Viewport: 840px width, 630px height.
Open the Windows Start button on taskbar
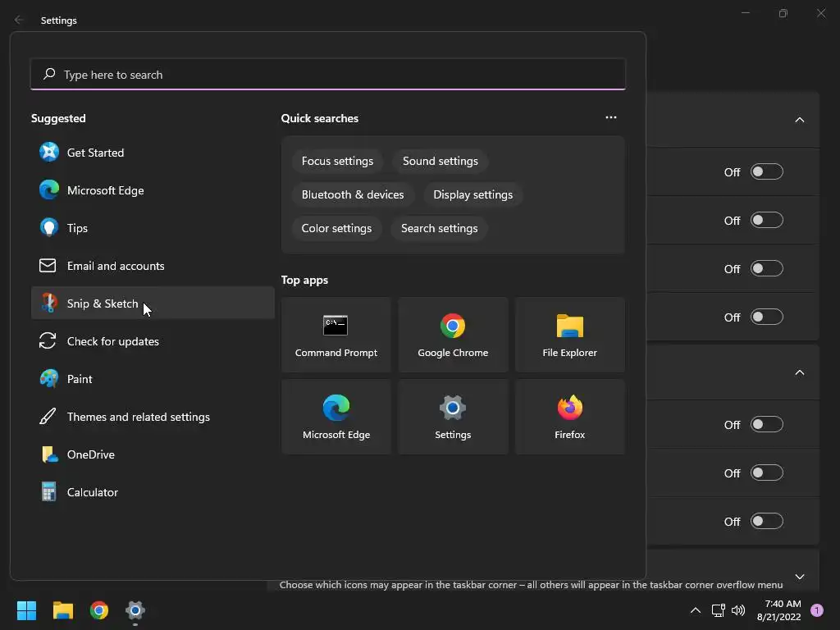tap(26, 610)
